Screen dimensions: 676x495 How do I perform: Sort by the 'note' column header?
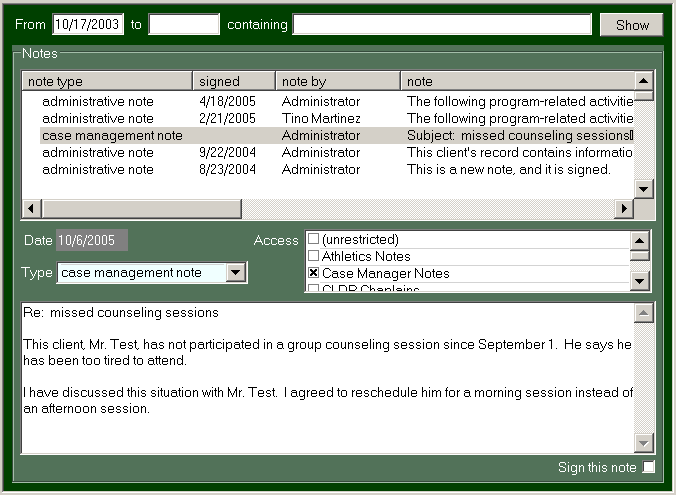tap(517, 81)
